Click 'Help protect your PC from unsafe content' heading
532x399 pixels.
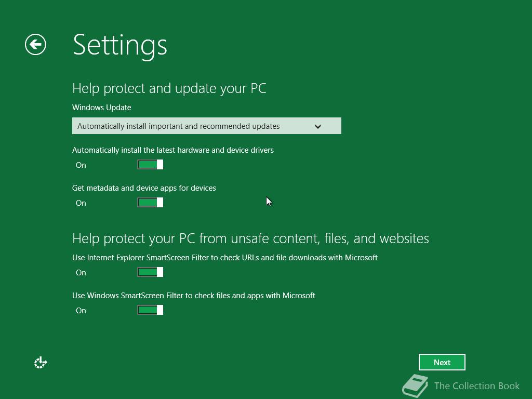click(250, 238)
